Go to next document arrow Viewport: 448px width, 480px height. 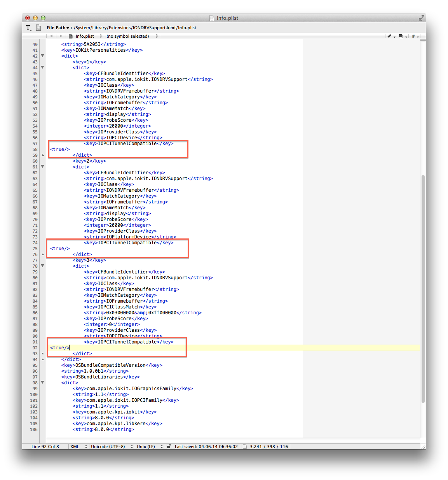tap(61, 36)
